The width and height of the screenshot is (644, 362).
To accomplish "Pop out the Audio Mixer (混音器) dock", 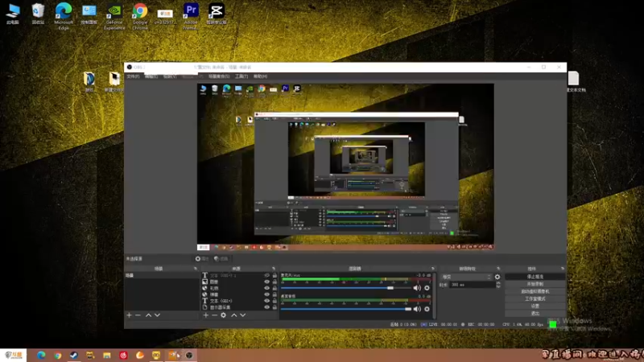I will 432,269.
